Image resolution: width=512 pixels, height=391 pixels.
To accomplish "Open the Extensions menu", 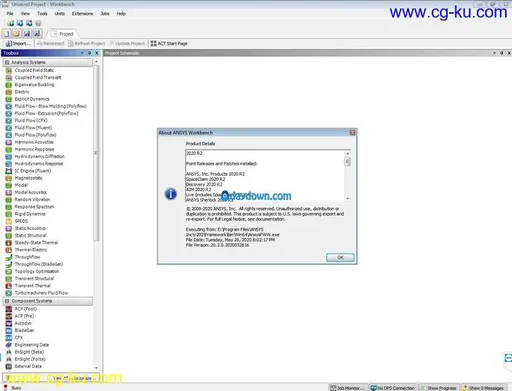I will click(82, 14).
